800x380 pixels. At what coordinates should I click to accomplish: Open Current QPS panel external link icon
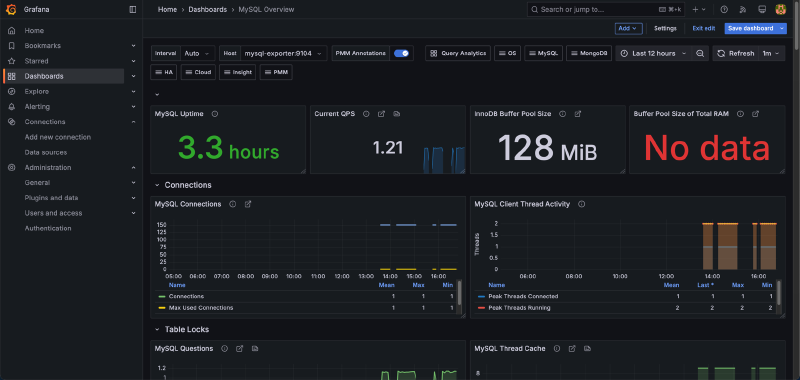pos(381,114)
